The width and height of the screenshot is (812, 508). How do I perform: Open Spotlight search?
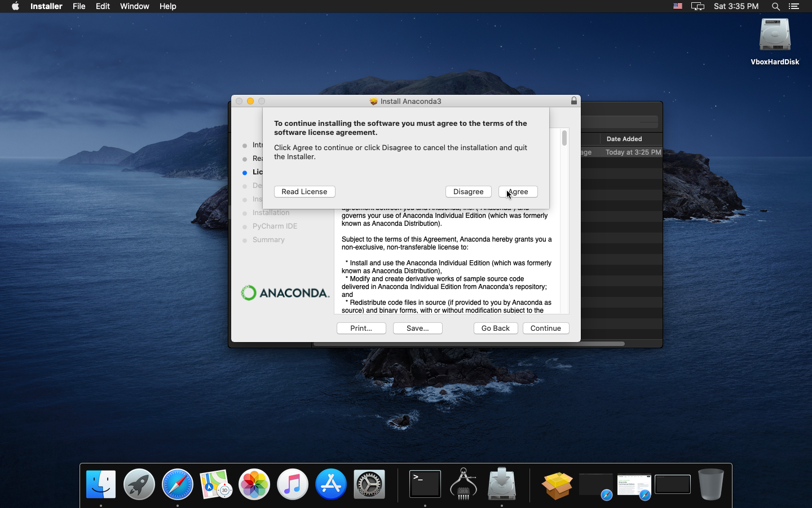(776, 6)
